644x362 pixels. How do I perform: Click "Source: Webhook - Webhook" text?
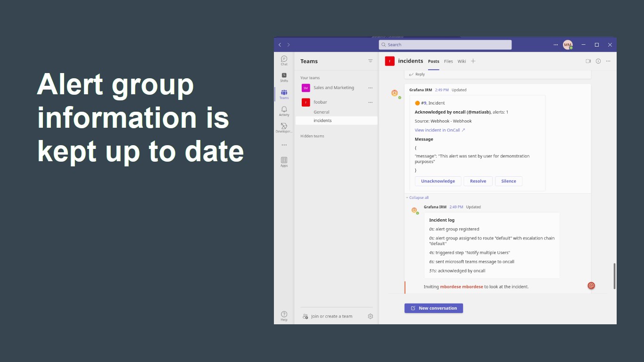pos(443,121)
